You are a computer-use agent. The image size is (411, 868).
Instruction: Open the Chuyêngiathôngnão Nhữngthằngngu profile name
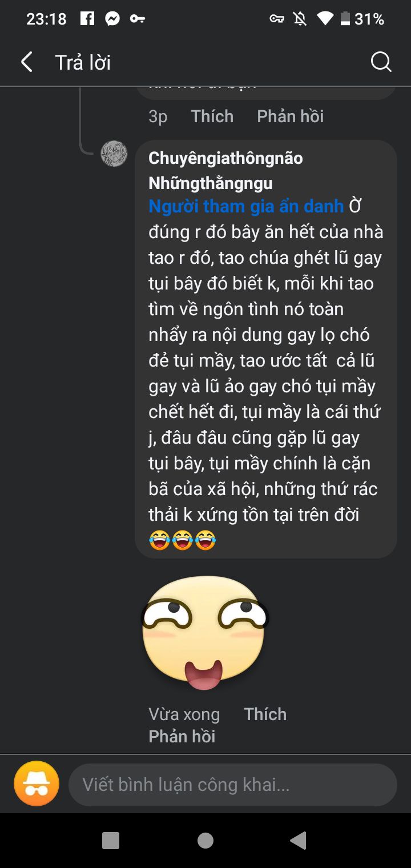coord(225,170)
